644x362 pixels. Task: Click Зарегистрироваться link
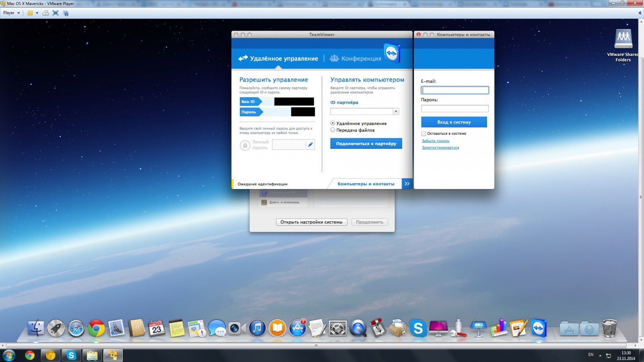tap(440, 148)
